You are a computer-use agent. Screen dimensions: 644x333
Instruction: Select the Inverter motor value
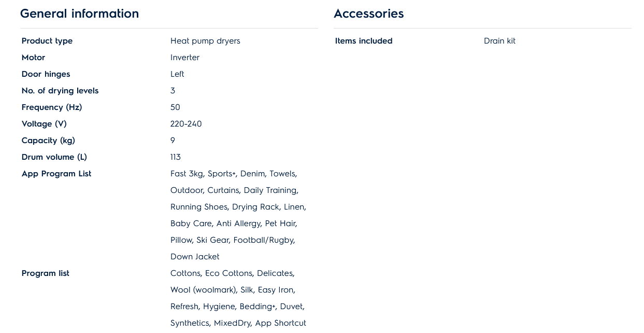point(185,58)
